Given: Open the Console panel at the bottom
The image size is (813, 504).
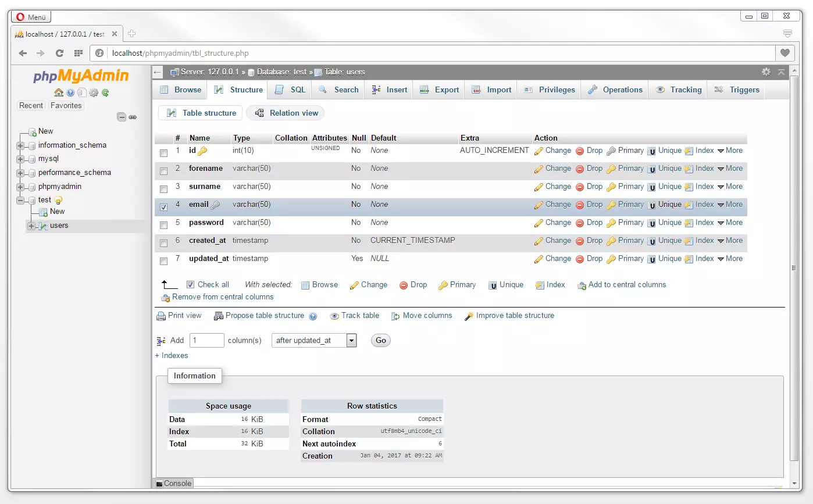Looking at the screenshot, I should click(173, 483).
